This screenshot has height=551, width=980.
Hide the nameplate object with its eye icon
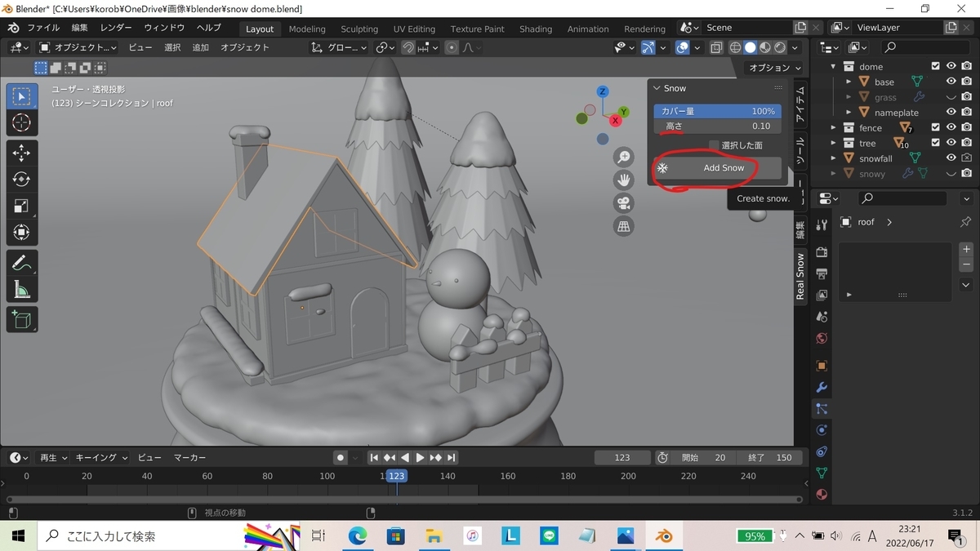[x=951, y=113]
